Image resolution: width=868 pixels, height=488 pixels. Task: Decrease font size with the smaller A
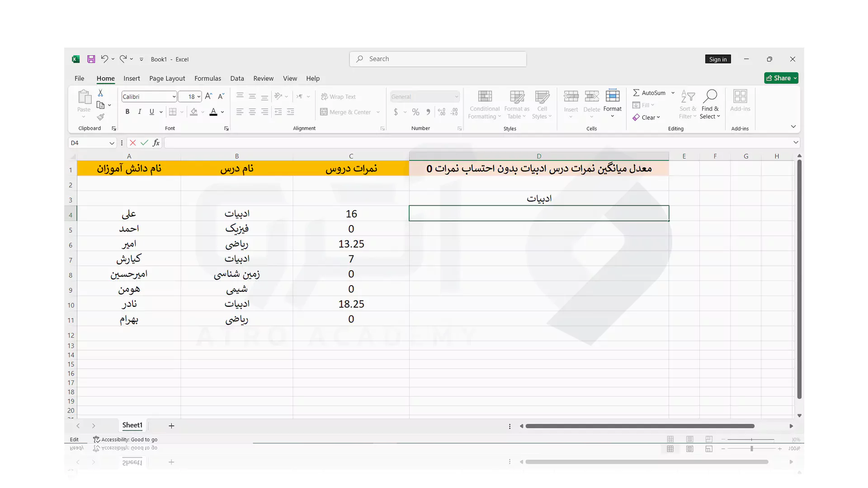pyautogui.click(x=221, y=96)
